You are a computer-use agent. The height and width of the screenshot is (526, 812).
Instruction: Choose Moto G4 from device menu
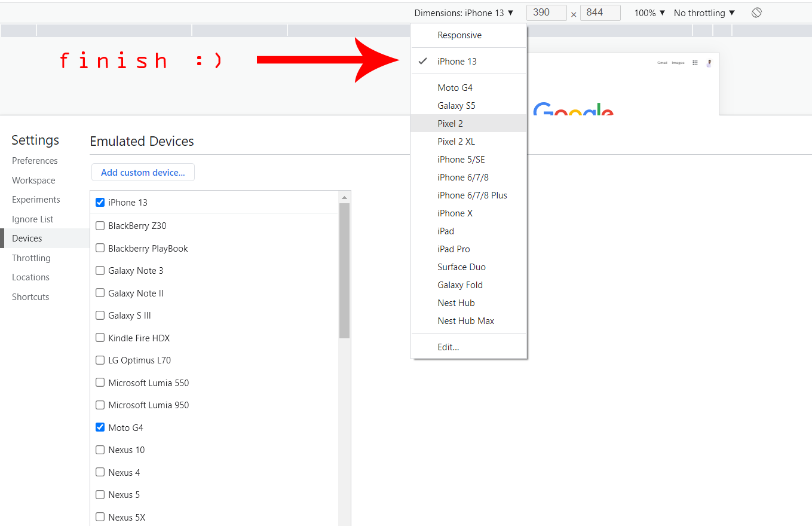[x=469, y=88]
